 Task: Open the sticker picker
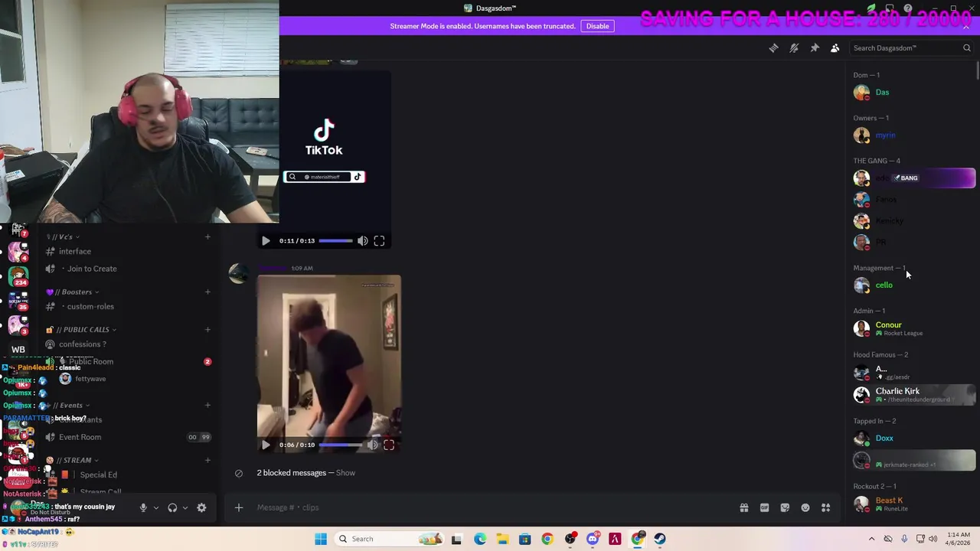tap(785, 507)
